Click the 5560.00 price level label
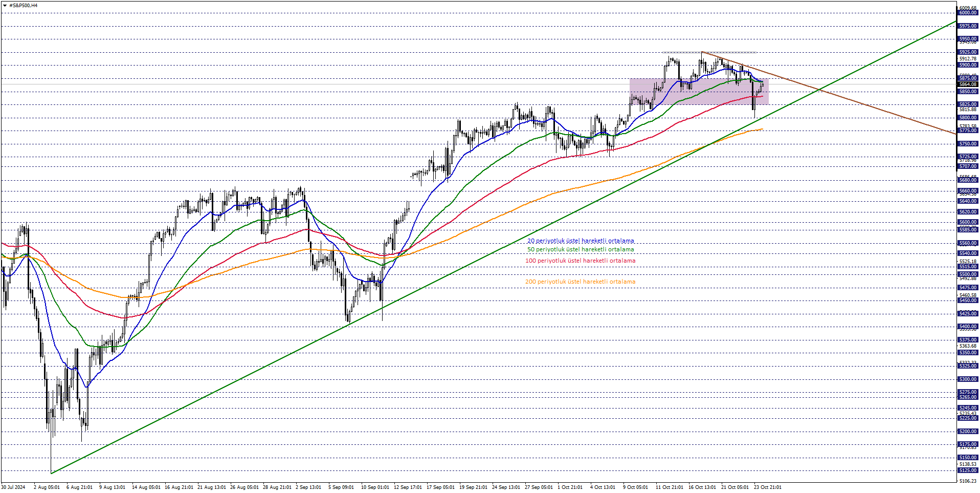Screen dimensions: 980x493 tap(968, 244)
